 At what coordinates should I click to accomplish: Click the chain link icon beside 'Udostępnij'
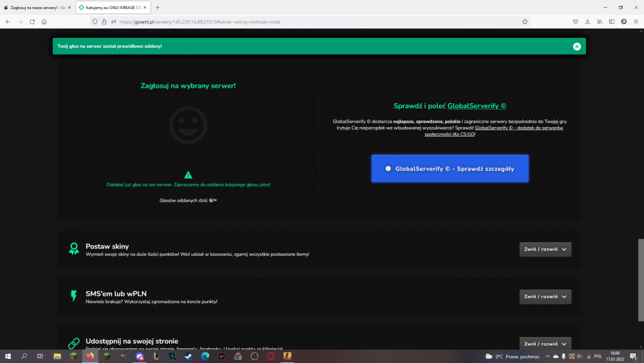pos(73,343)
